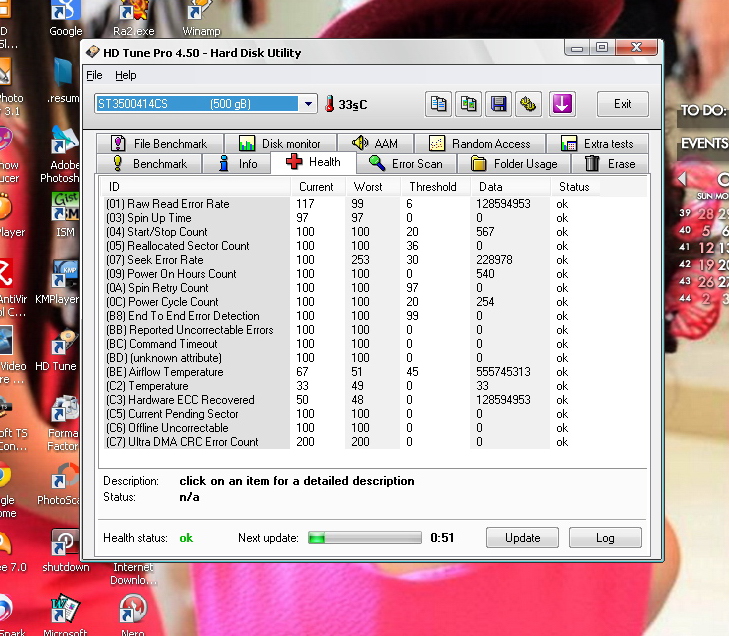Image resolution: width=729 pixels, height=636 pixels.
Task: Open the Ra2.exe desktop icon
Action: pos(133,19)
